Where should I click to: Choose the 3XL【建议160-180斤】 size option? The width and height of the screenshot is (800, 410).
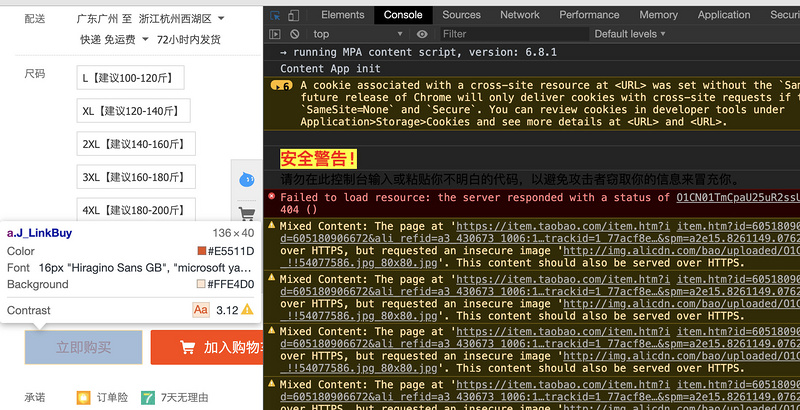129,177
